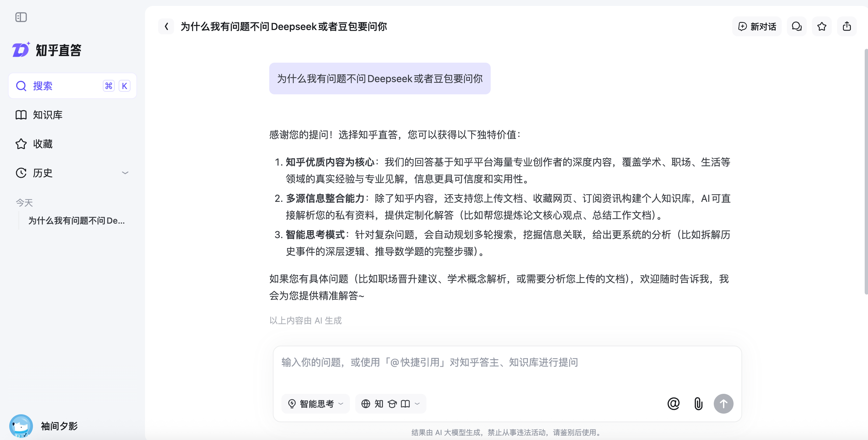Viewport: 868px width, 440px height.
Task: Open the 知识库 knowledge base panel
Action: tap(47, 115)
